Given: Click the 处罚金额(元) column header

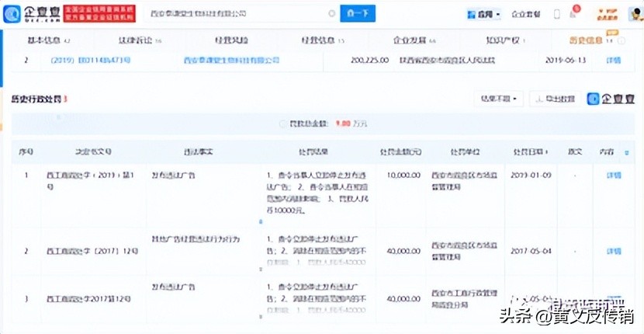Looking at the screenshot, I should pyautogui.click(x=401, y=152).
